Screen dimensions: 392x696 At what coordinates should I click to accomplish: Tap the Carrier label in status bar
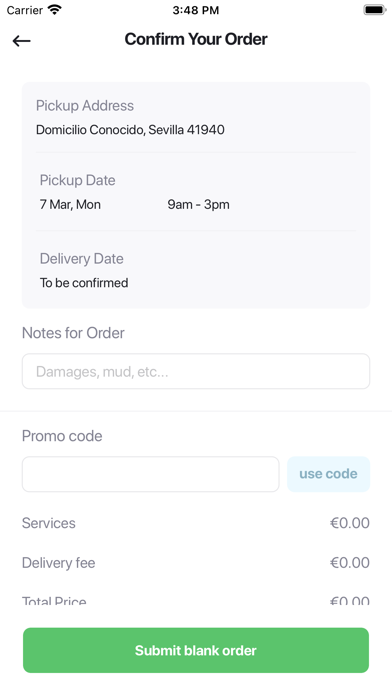coord(25,10)
